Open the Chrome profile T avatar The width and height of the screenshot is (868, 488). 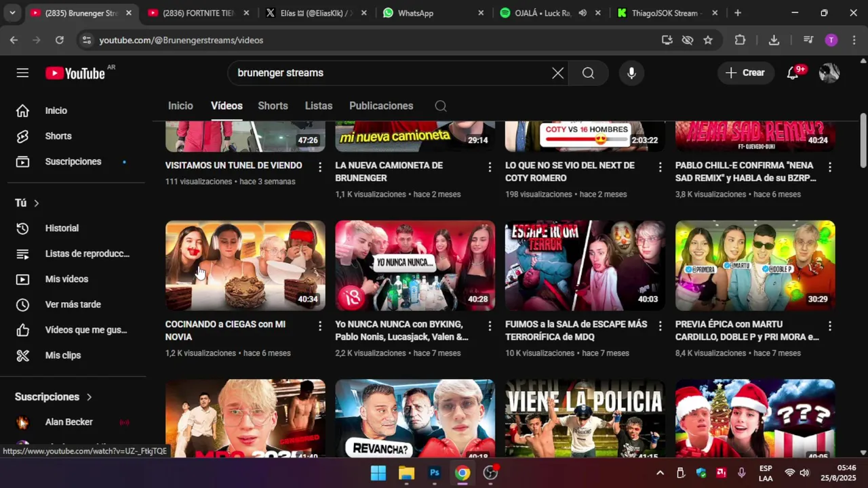point(831,40)
